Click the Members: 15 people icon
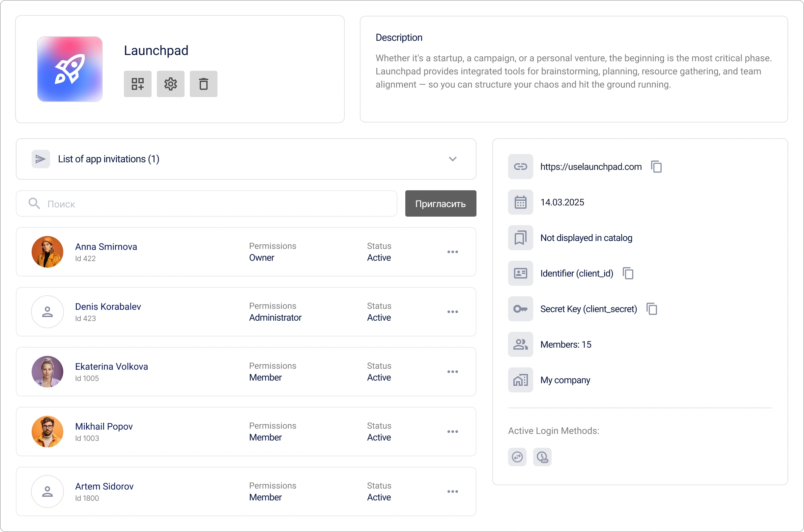The width and height of the screenshot is (804, 532). pyautogui.click(x=520, y=344)
